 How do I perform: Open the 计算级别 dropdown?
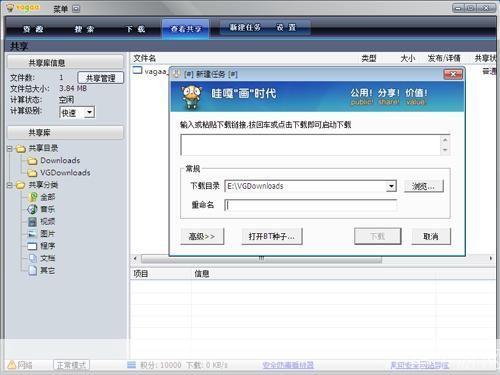point(89,112)
